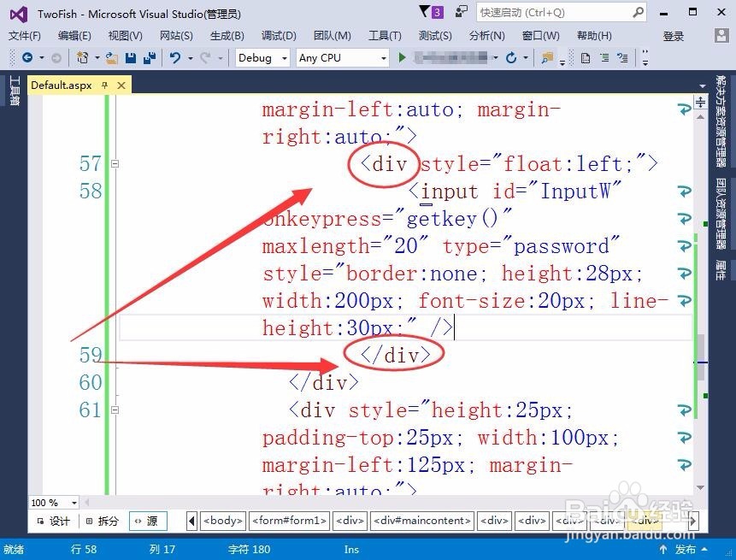Click the navigate forward arrow icon
This screenshot has width=736, height=560.
[56, 58]
